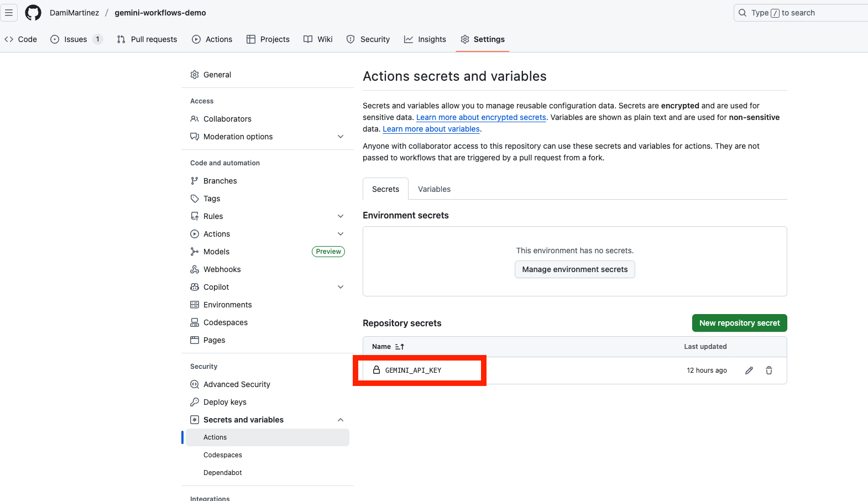
Task: Click the tag icon beside Tags
Action: [x=195, y=199]
